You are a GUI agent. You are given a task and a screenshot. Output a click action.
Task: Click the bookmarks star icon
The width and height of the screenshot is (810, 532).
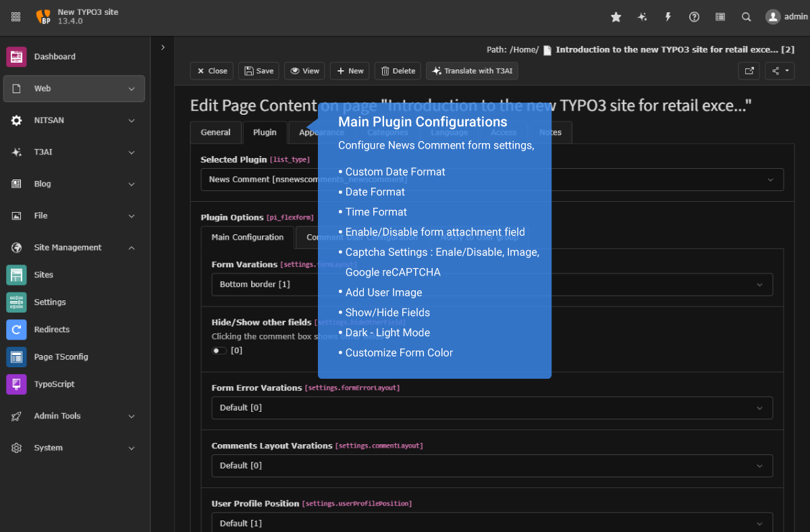616,18
